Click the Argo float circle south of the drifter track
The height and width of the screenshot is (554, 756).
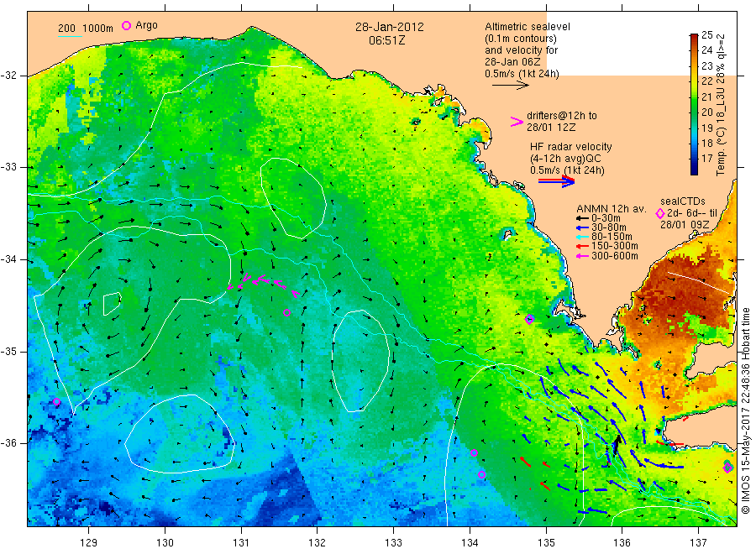point(287,312)
